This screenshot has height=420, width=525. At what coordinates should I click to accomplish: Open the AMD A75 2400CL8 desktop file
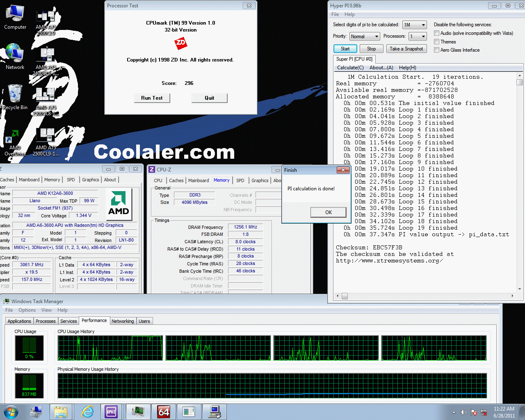[46, 62]
